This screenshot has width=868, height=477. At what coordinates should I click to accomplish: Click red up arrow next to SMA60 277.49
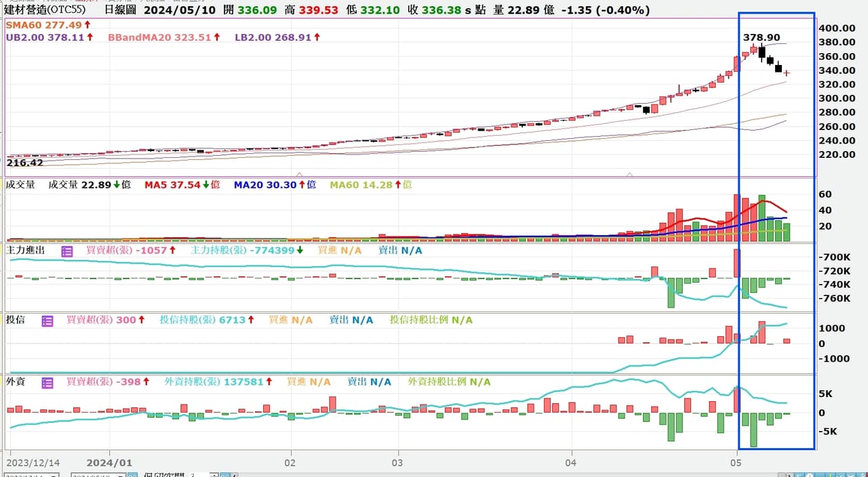[x=87, y=24]
